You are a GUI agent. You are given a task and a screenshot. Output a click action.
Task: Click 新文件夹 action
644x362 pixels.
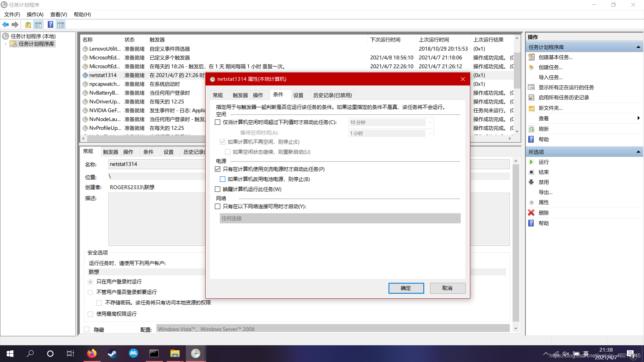(550, 108)
